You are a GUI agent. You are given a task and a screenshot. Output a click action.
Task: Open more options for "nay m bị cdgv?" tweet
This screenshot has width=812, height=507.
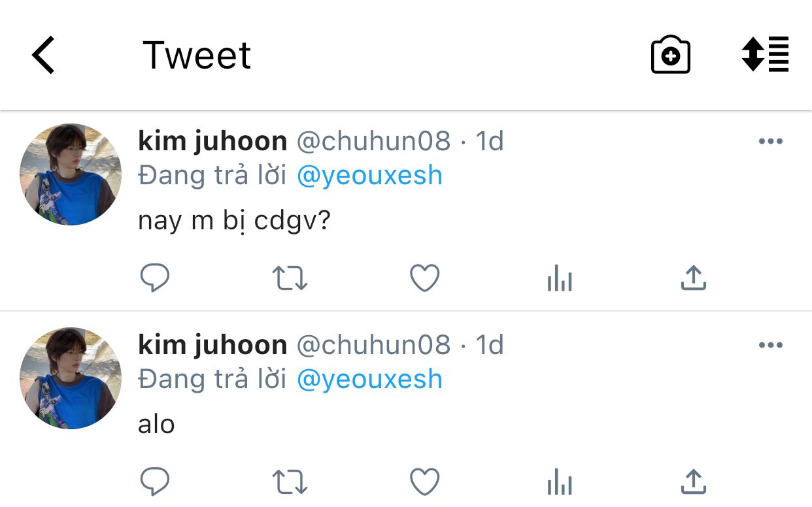tap(770, 142)
